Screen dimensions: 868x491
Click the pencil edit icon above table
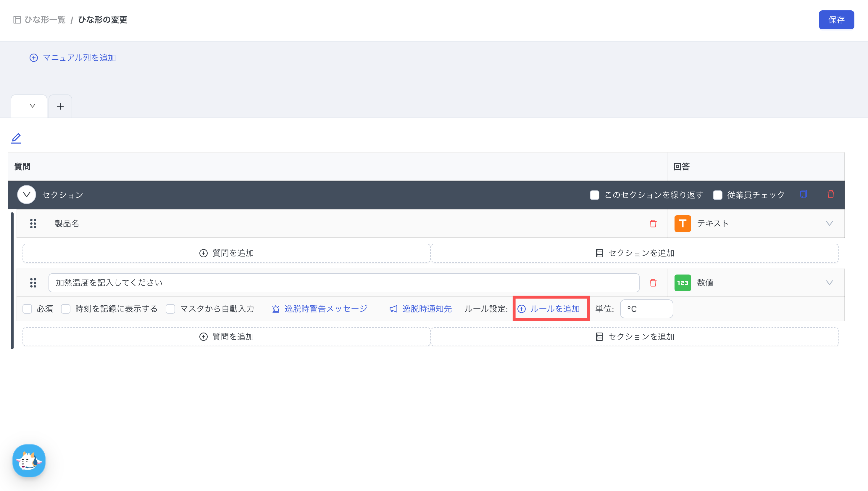tap(16, 138)
